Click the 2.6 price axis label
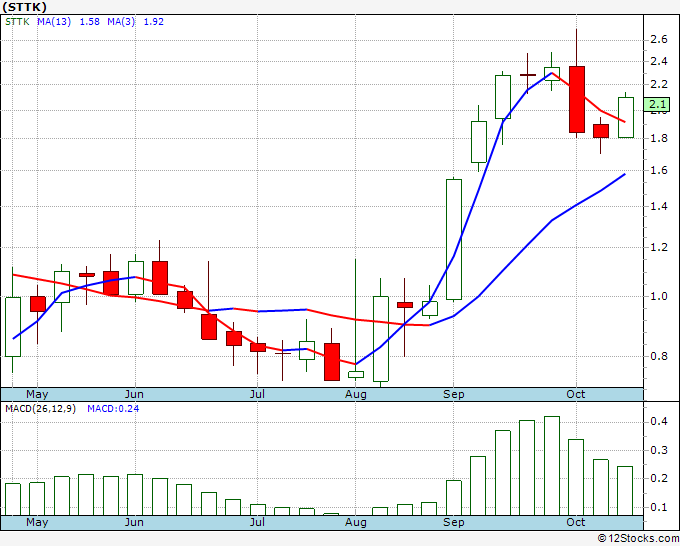The image size is (680, 546). [x=659, y=40]
